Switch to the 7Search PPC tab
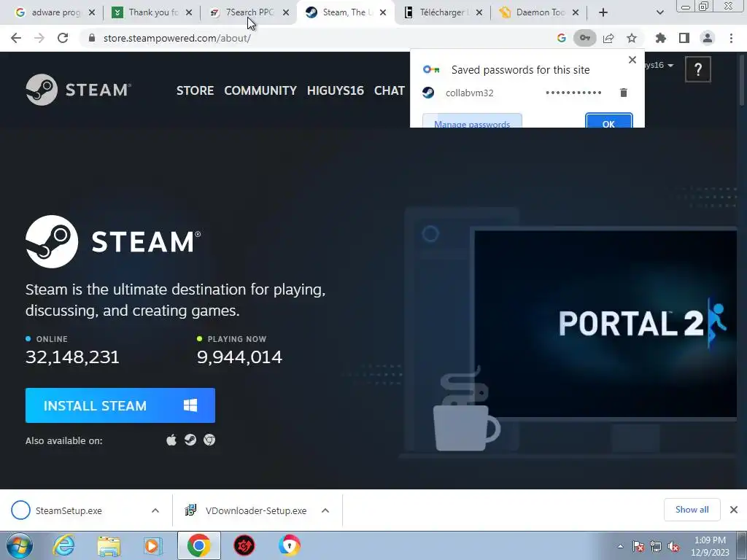This screenshot has width=747, height=560. point(249,12)
